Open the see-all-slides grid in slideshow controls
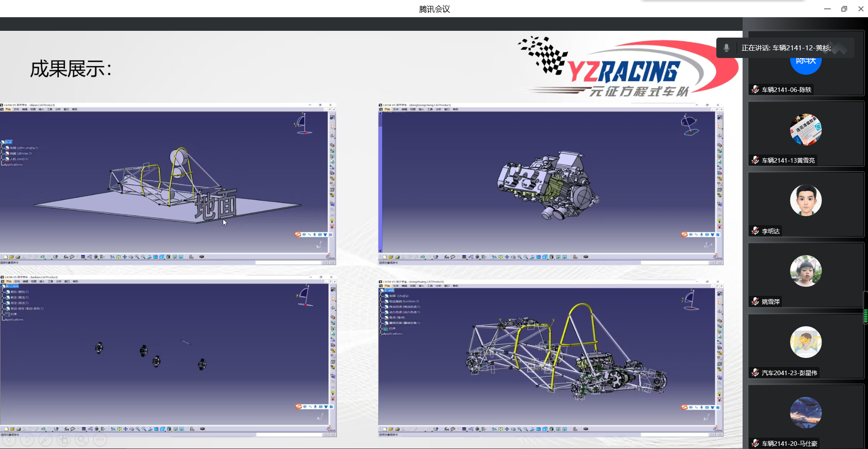868x449 pixels. point(63,439)
